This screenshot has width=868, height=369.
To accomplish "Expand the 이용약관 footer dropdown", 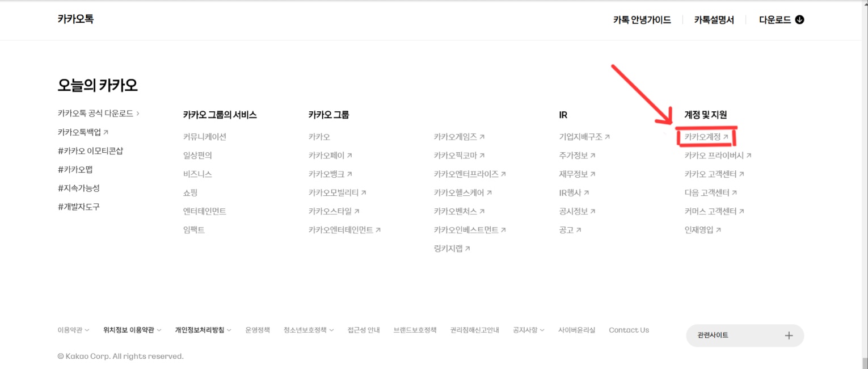I will pos(73,330).
